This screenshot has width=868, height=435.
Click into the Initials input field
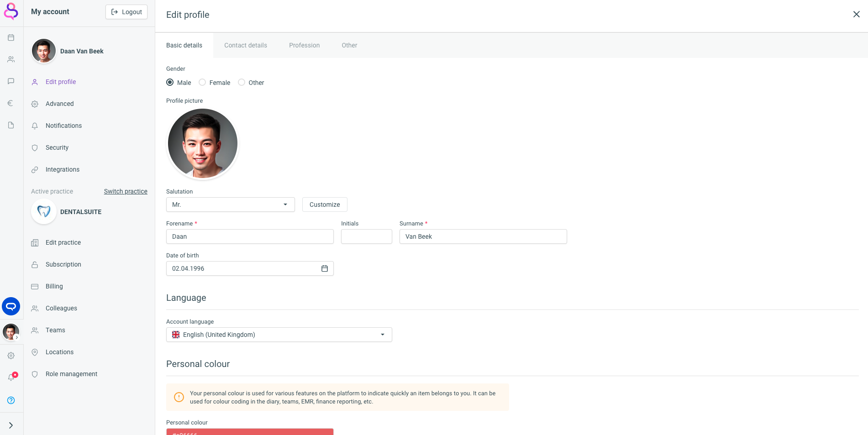pos(366,236)
